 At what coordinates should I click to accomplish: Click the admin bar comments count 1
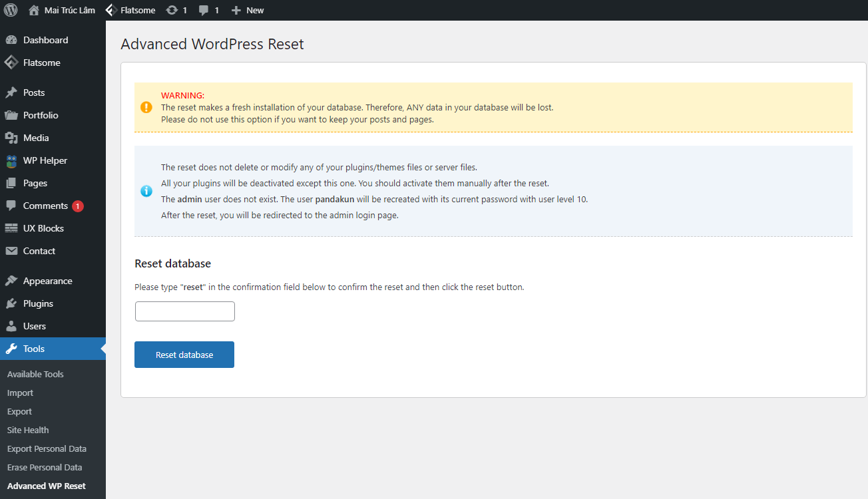point(216,10)
